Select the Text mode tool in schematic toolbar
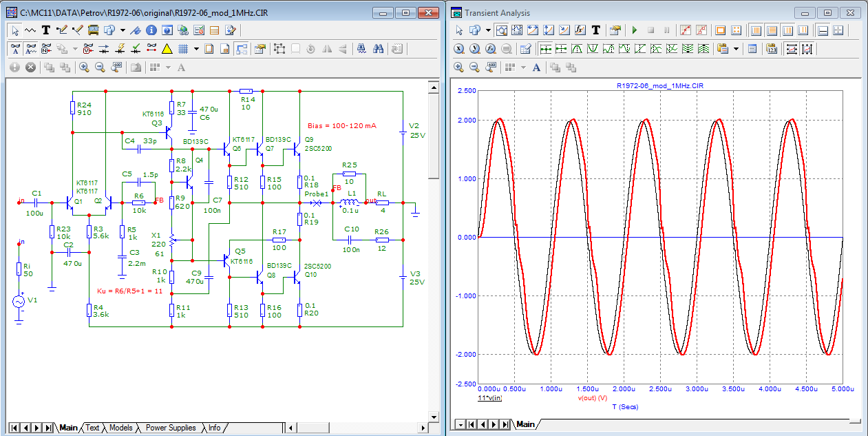 click(x=46, y=30)
